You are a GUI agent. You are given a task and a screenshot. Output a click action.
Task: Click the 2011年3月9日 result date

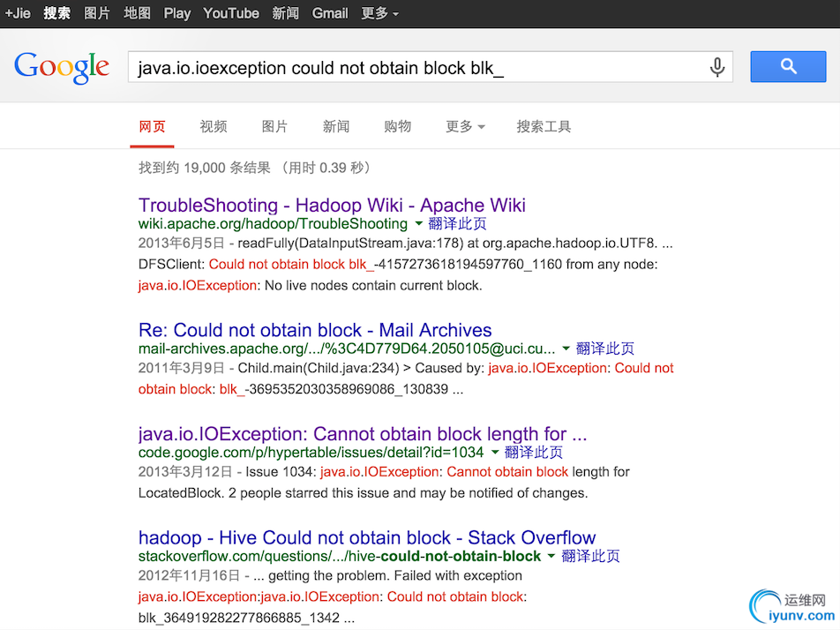point(181,368)
